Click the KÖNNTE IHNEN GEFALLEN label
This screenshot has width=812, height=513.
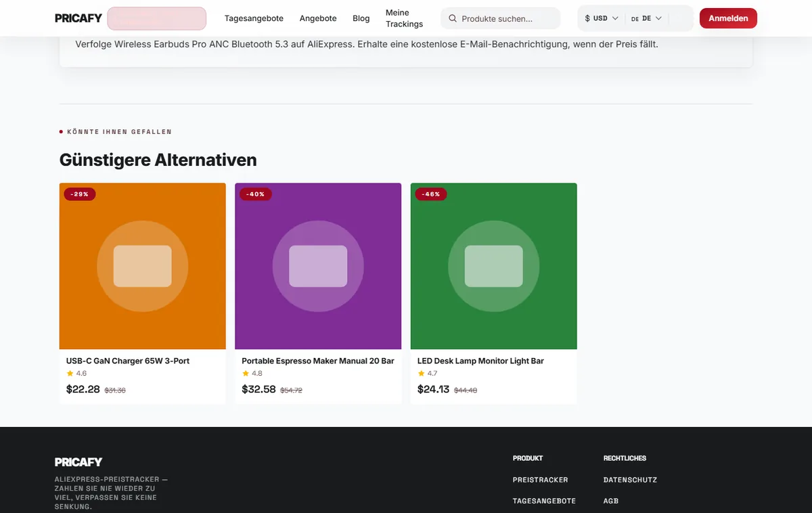(119, 132)
